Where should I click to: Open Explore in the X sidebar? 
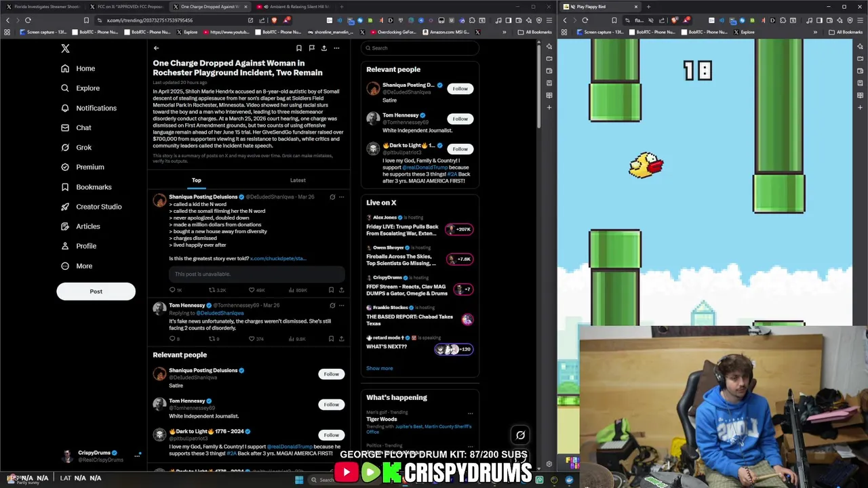click(80, 88)
